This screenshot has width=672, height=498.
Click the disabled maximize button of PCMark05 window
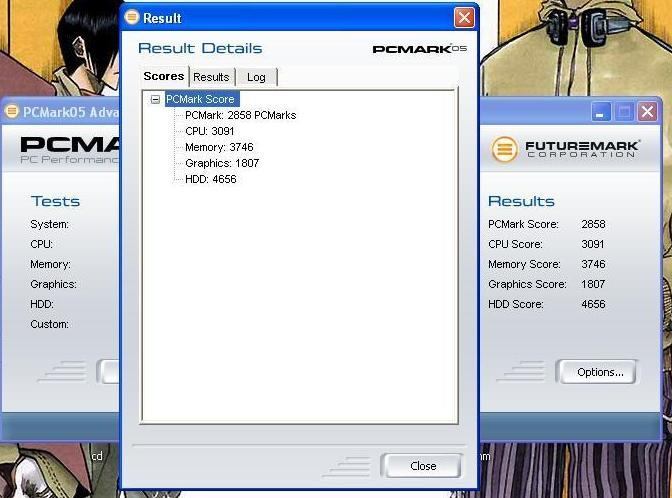624,112
